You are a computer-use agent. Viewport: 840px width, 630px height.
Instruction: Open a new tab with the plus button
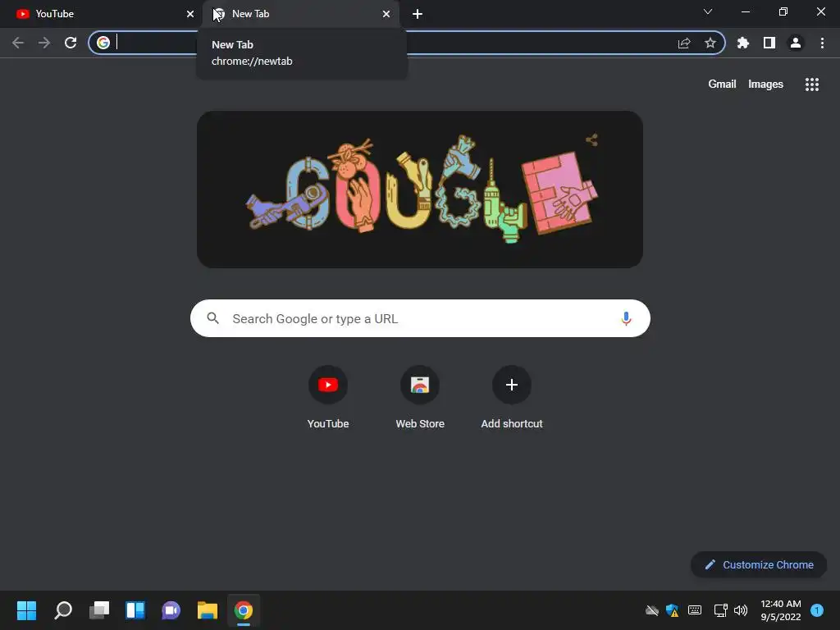pyautogui.click(x=418, y=14)
